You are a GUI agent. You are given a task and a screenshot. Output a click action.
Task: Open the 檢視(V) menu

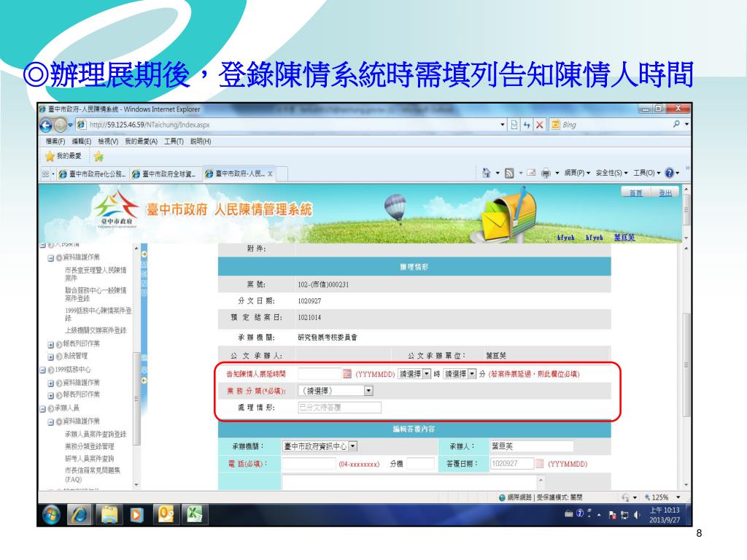click(108, 141)
